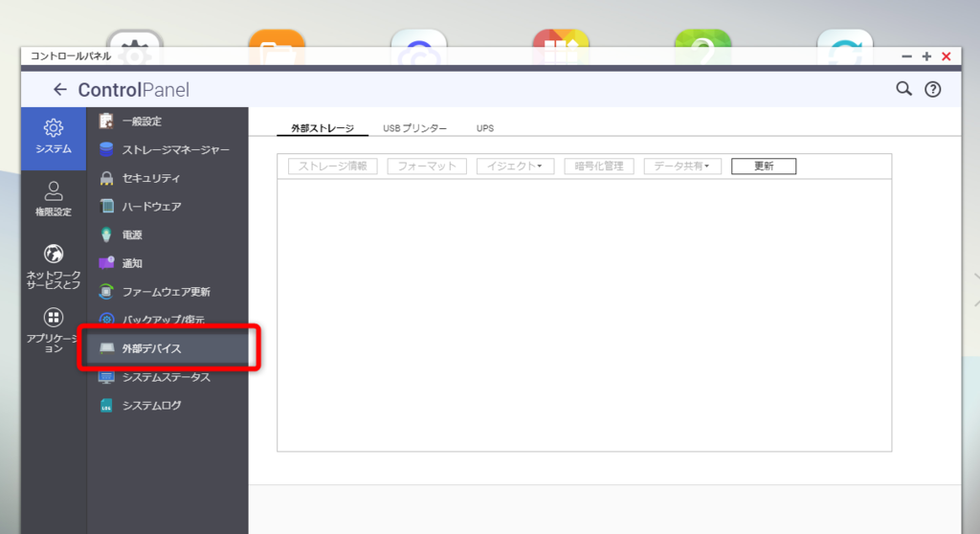The height and width of the screenshot is (534, 980).
Task: Click the 電源 light bulb icon
Action: [106, 235]
